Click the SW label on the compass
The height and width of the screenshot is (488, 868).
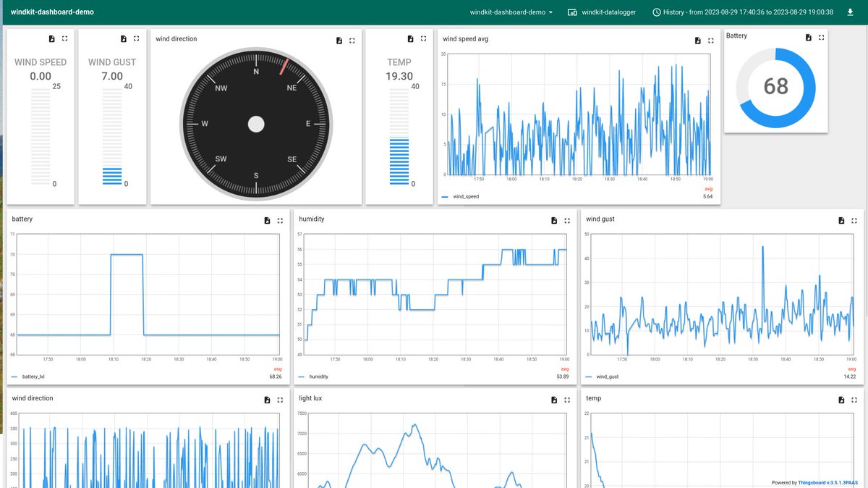click(x=221, y=159)
